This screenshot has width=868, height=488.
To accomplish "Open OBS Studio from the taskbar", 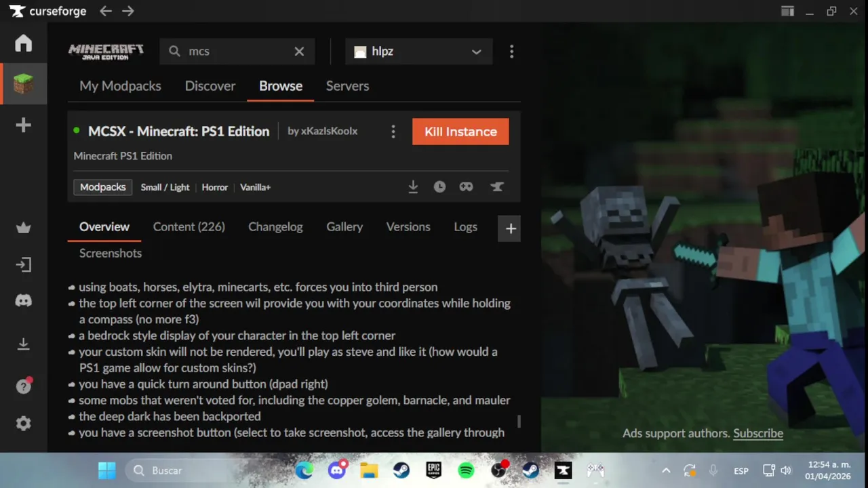I will pyautogui.click(x=499, y=470).
